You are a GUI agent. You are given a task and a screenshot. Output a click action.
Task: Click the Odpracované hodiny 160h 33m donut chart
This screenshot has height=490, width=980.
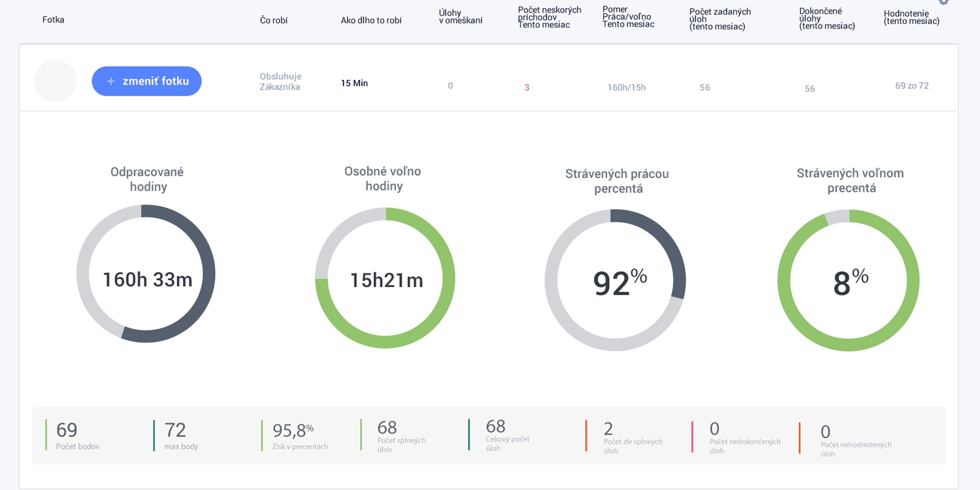(x=146, y=274)
